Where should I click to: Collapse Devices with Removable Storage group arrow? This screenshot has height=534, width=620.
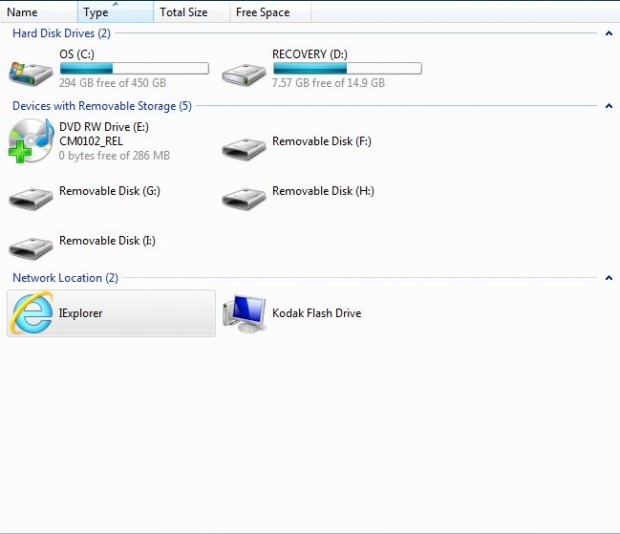click(x=608, y=106)
